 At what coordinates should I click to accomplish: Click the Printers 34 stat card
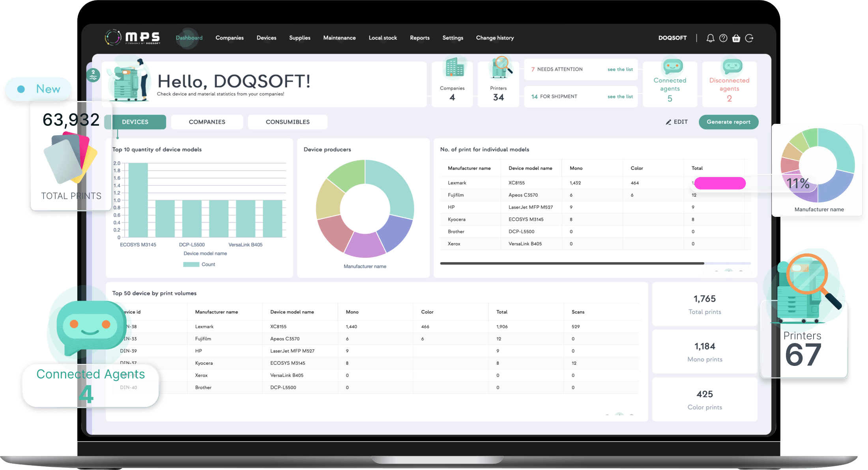(x=498, y=84)
